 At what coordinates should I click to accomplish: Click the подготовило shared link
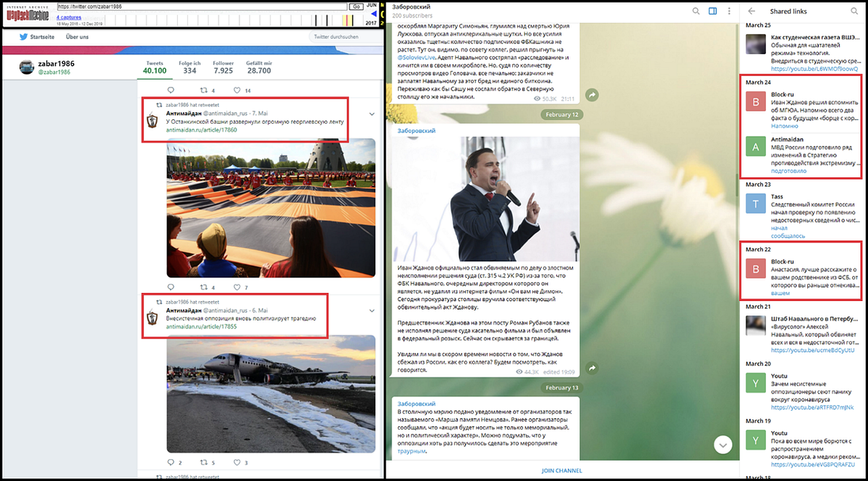788,171
